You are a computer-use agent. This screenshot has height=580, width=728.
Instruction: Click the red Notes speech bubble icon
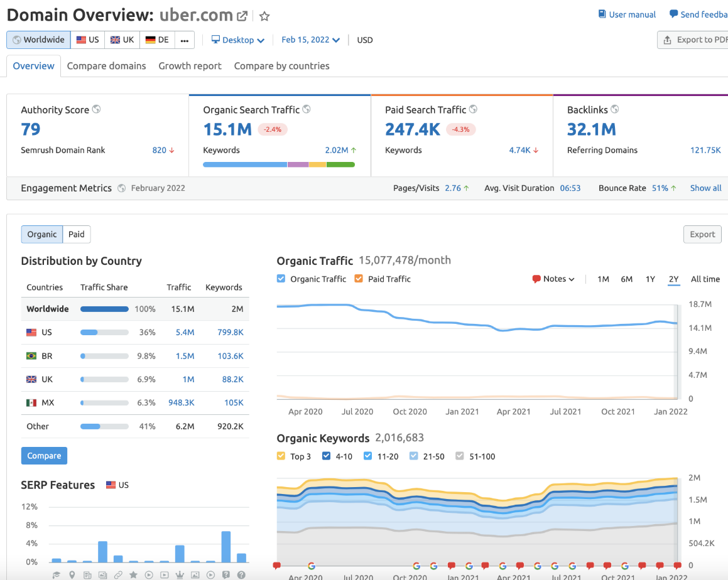pyautogui.click(x=536, y=279)
